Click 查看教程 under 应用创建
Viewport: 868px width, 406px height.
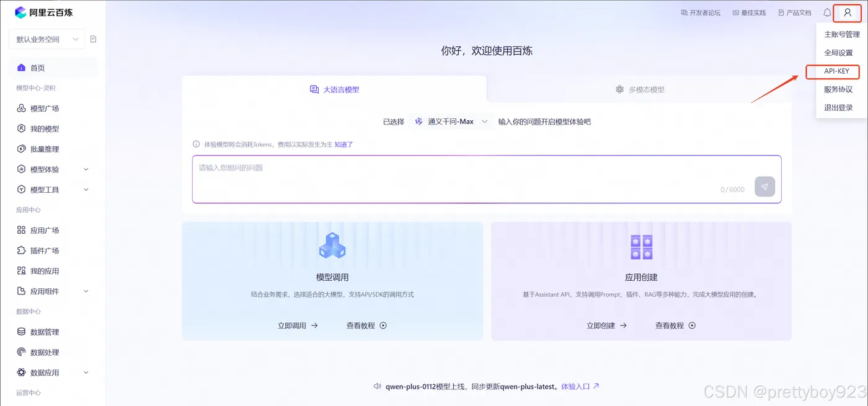pyautogui.click(x=675, y=325)
